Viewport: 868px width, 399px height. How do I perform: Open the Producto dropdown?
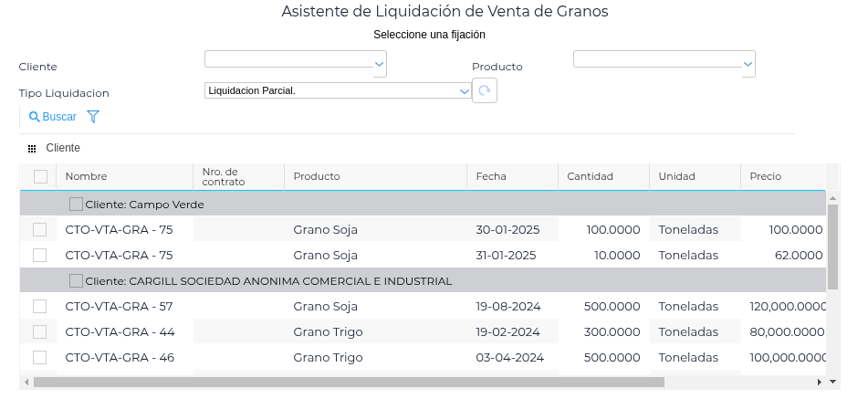click(748, 63)
